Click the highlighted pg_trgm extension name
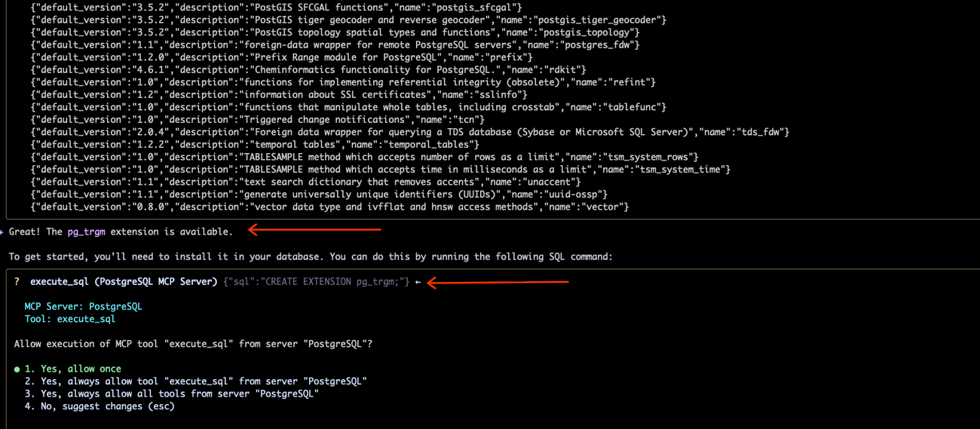 tap(86, 231)
